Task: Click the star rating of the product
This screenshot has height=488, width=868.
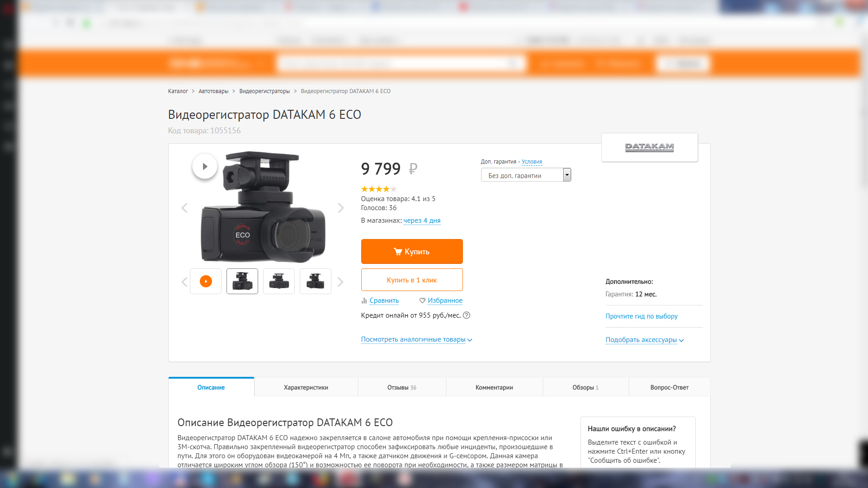Action: tap(378, 189)
